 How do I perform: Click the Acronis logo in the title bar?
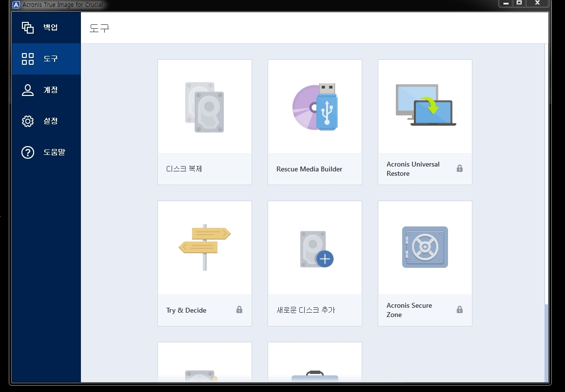point(16,5)
